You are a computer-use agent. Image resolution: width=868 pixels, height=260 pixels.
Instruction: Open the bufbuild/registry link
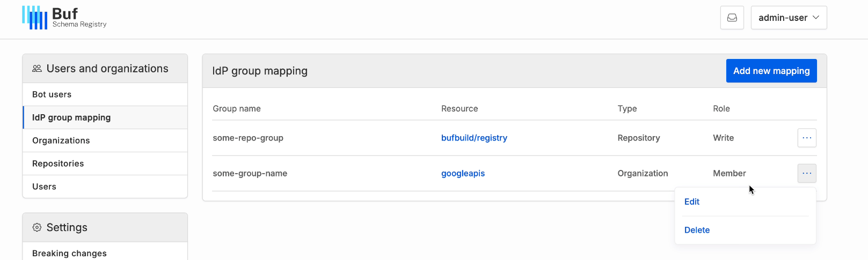[474, 138]
